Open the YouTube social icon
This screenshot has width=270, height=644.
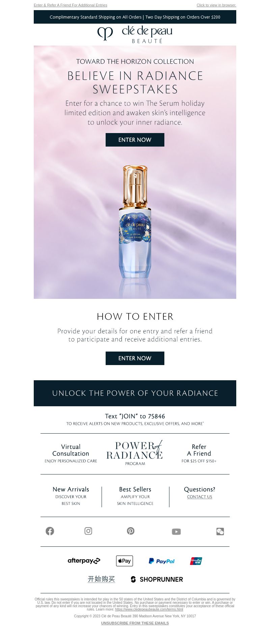pos(176,532)
